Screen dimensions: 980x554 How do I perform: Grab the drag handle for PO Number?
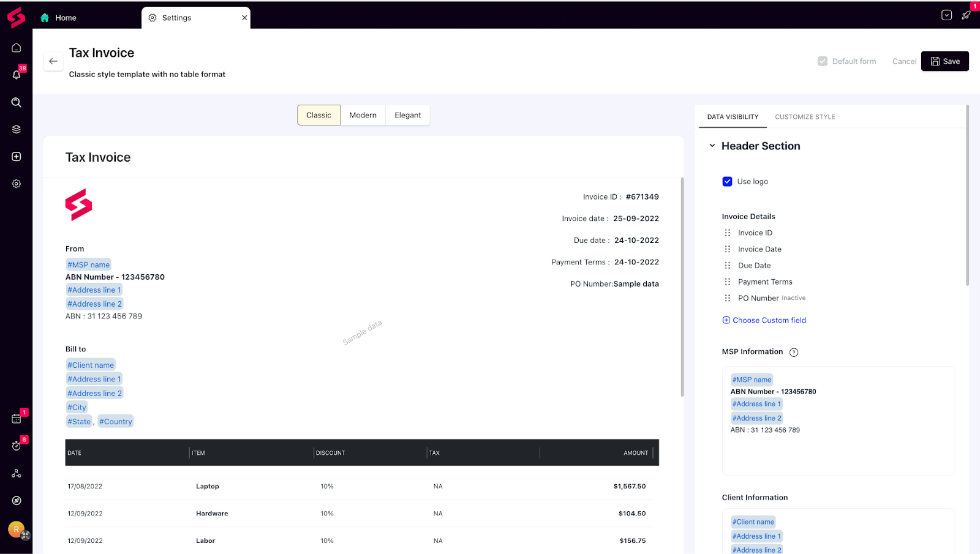pyautogui.click(x=728, y=298)
